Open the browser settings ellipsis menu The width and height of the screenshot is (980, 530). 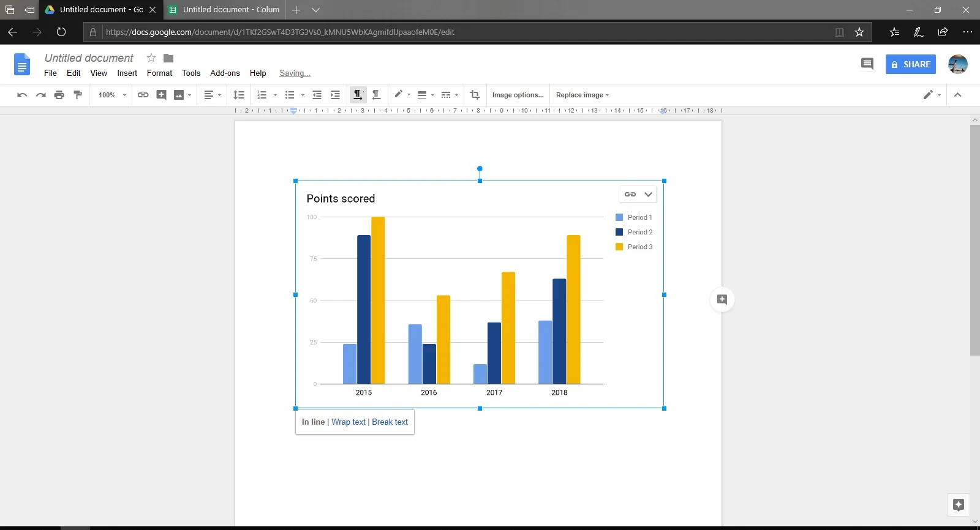[x=967, y=32]
